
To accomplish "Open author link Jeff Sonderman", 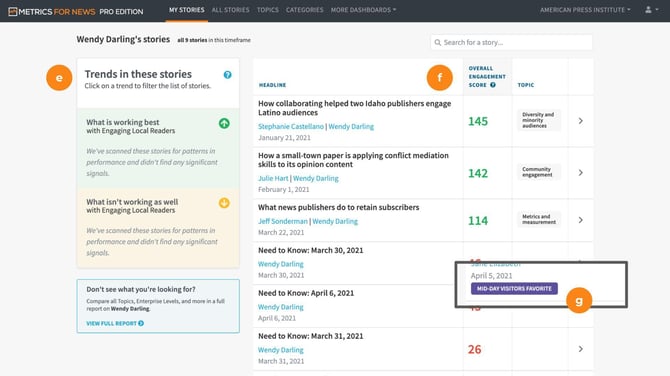I will coord(283,221).
